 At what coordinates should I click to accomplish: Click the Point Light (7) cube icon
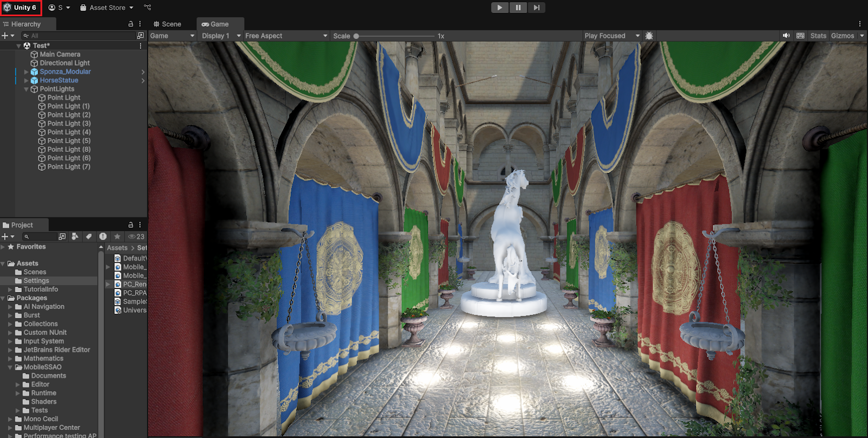(42, 167)
